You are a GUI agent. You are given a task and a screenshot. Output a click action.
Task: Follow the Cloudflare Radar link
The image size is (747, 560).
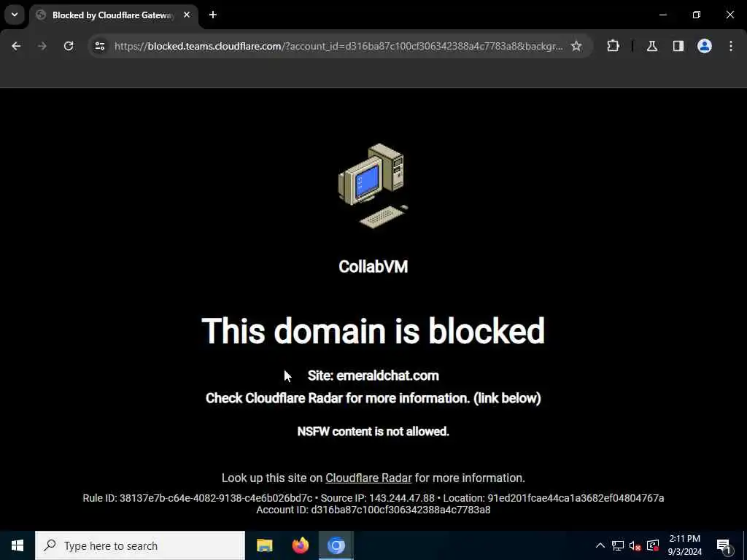coord(368,478)
